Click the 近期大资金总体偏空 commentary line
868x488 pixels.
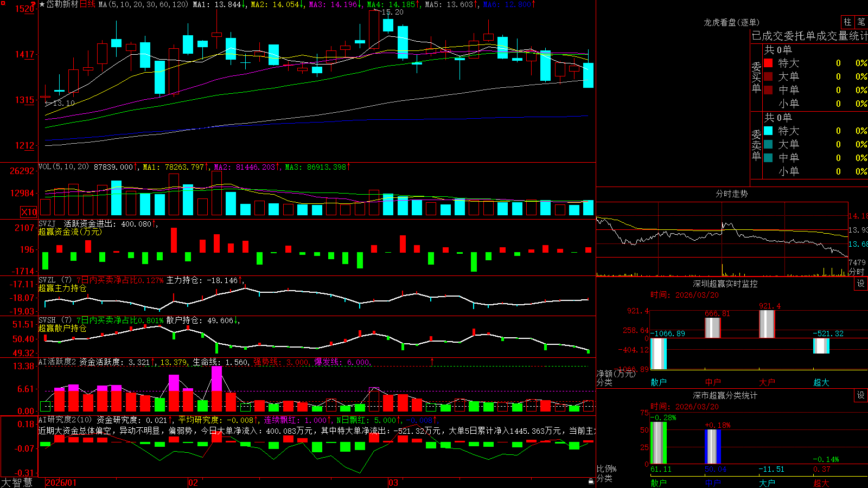[x=317, y=431]
